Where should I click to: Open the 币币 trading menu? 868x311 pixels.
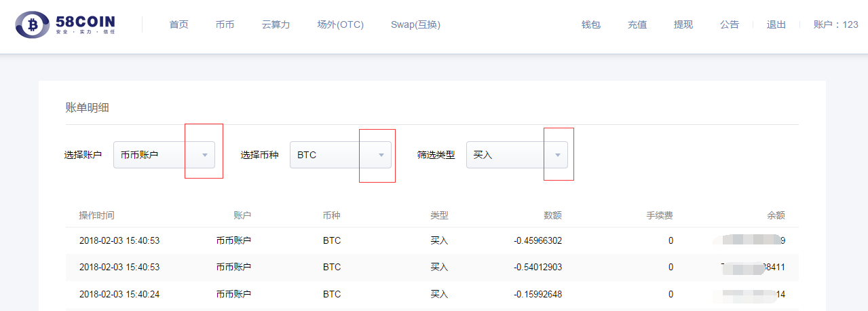coord(225,24)
